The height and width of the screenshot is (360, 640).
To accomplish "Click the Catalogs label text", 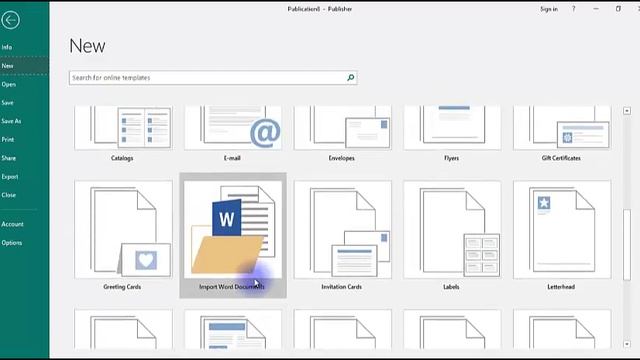I will tap(122, 158).
